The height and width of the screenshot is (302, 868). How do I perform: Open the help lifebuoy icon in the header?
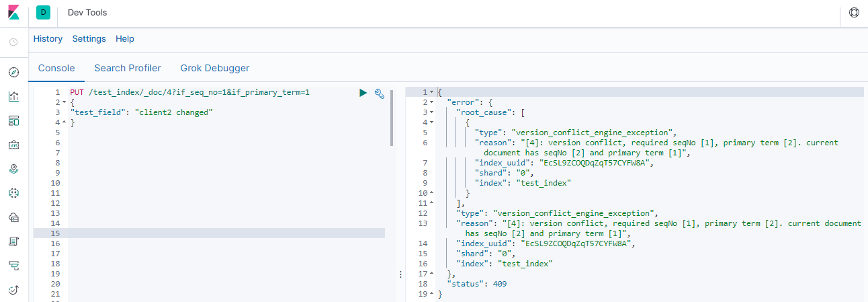coord(854,13)
